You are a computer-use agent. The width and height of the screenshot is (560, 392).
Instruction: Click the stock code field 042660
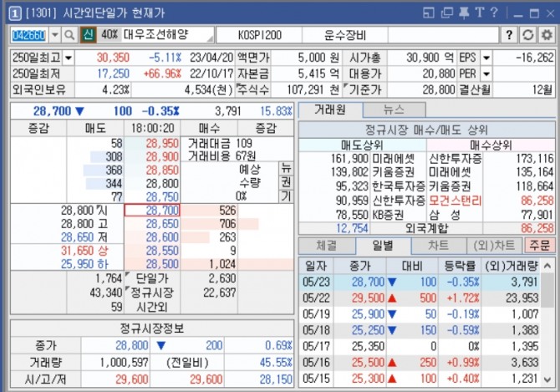tap(29, 35)
